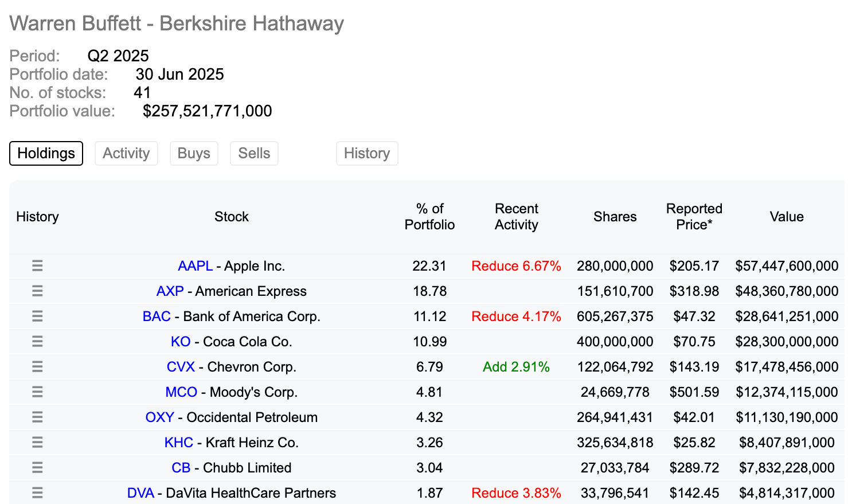Open the KO ticker link

coord(181,342)
